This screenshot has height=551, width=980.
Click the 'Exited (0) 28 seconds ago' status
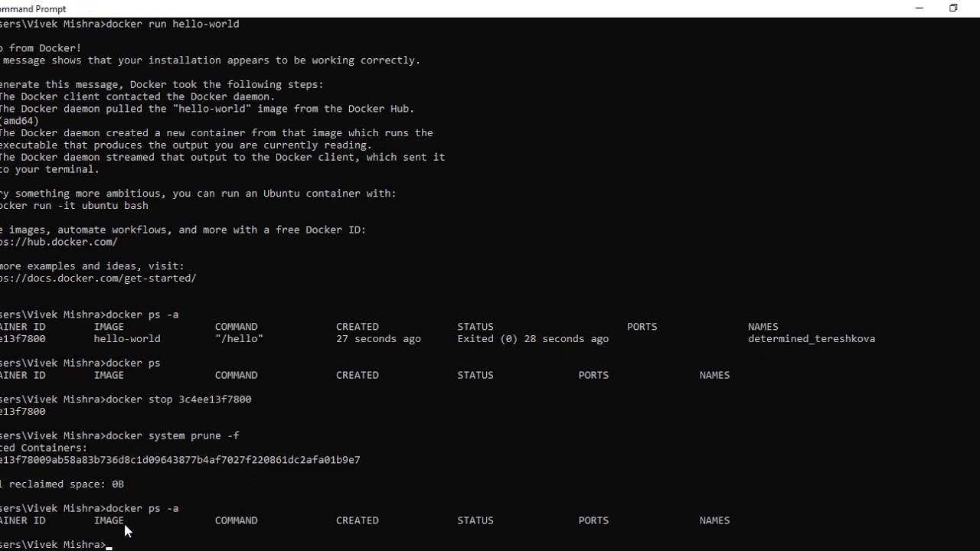coord(533,338)
